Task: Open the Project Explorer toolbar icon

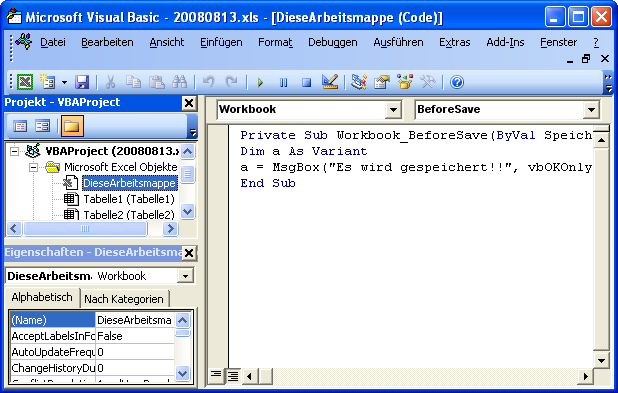Action: (359, 82)
